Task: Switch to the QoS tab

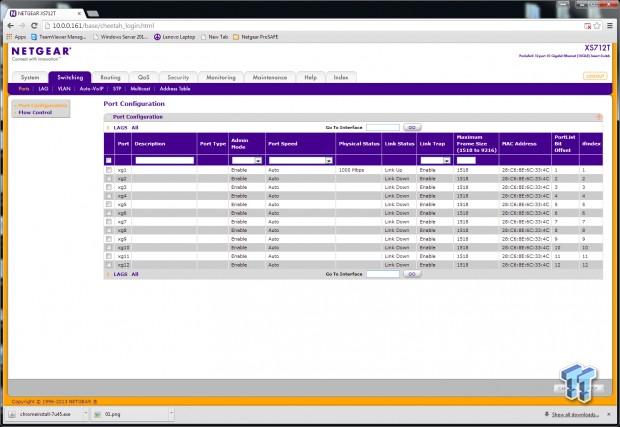Action: coord(144,77)
